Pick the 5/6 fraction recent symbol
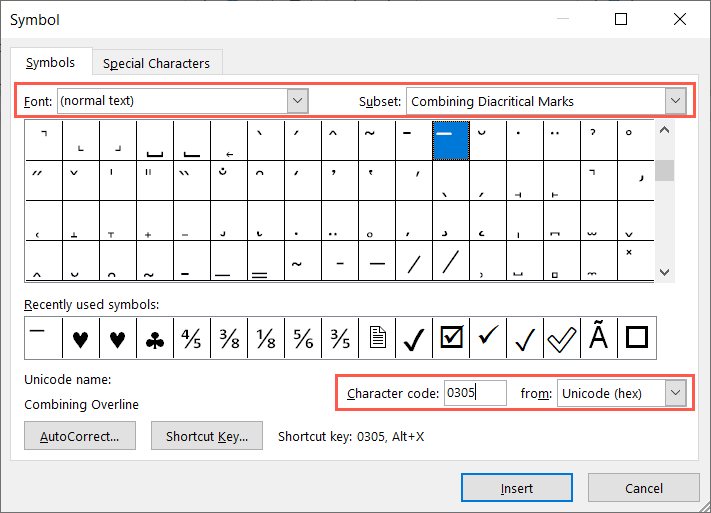 coord(303,339)
